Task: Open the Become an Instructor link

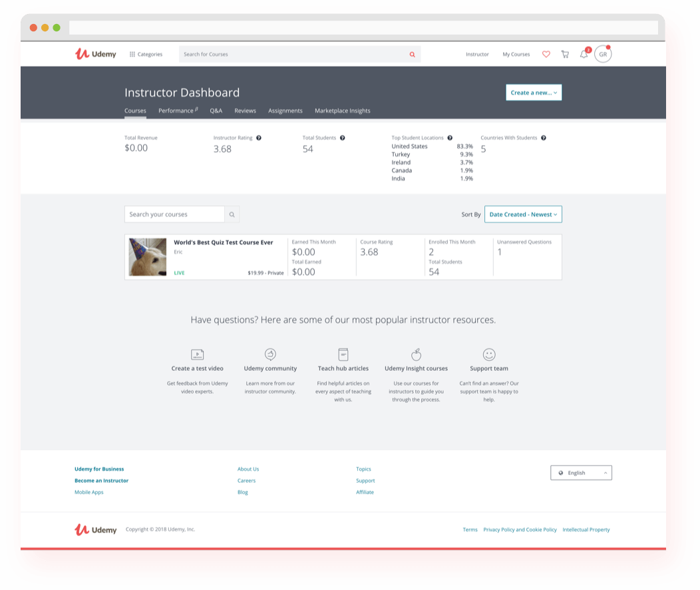Action: click(x=101, y=481)
